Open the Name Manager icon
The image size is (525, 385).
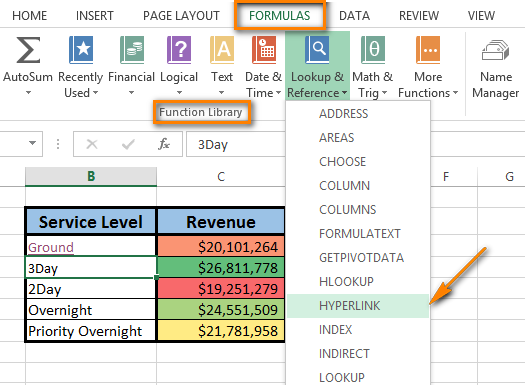tap(496, 50)
